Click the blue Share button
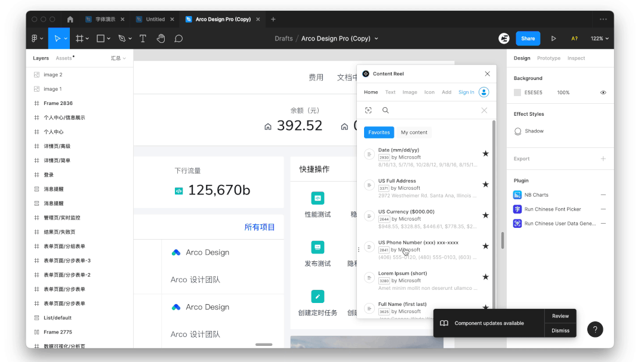This screenshot has width=644, height=362. (x=528, y=38)
